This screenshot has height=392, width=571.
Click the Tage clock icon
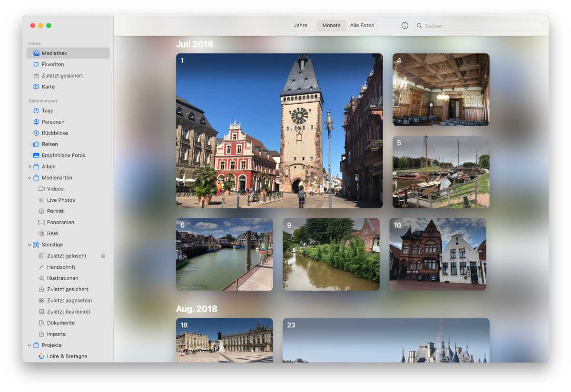(x=36, y=110)
